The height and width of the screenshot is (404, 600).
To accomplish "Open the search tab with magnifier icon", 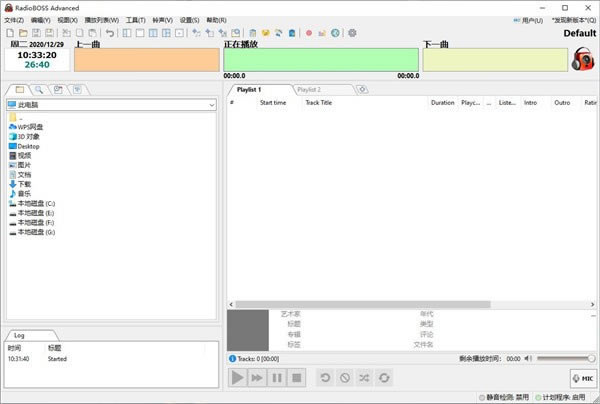I will pos(38,90).
